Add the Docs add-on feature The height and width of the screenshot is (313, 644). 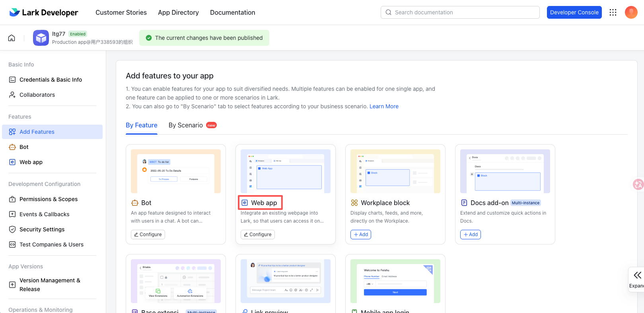471,235
